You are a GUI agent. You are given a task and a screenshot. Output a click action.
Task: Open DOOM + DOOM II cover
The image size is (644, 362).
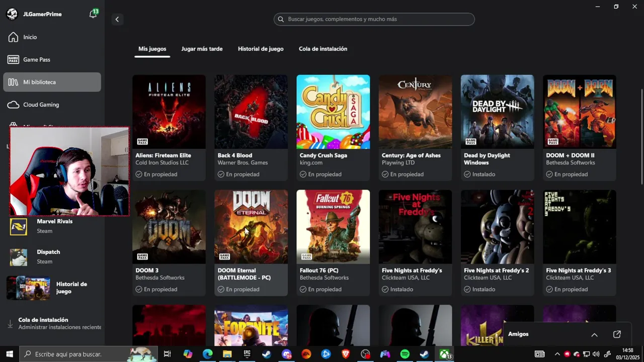[580, 112]
